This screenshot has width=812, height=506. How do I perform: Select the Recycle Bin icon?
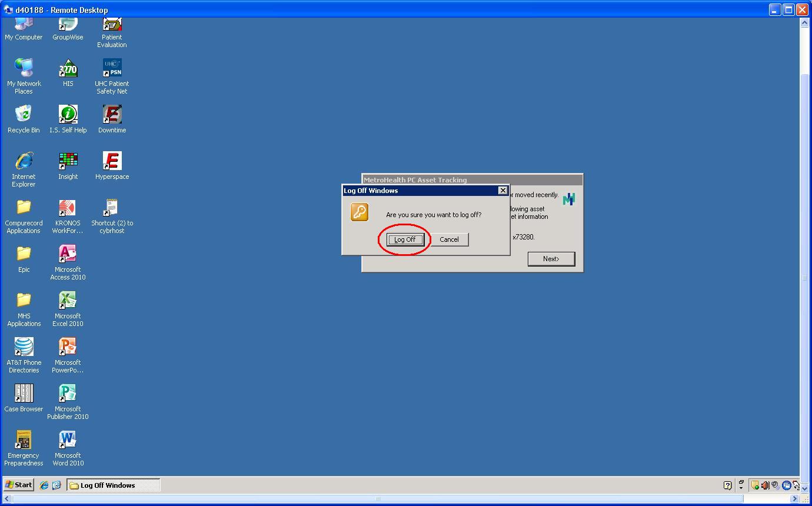(24, 115)
